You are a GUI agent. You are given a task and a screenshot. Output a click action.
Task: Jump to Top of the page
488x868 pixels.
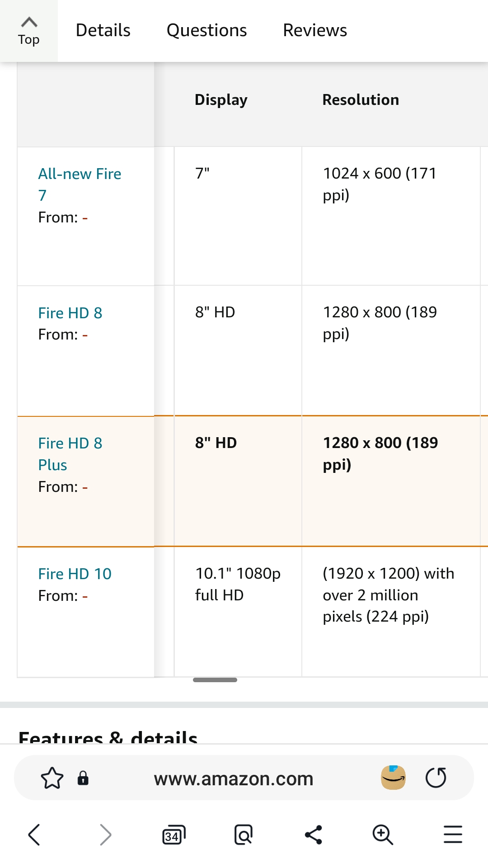pyautogui.click(x=29, y=31)
